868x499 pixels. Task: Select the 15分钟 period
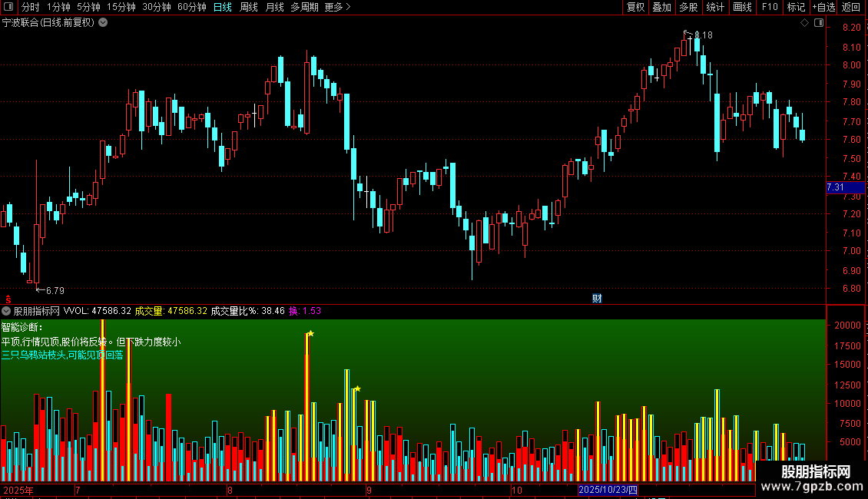coord(121,7)
